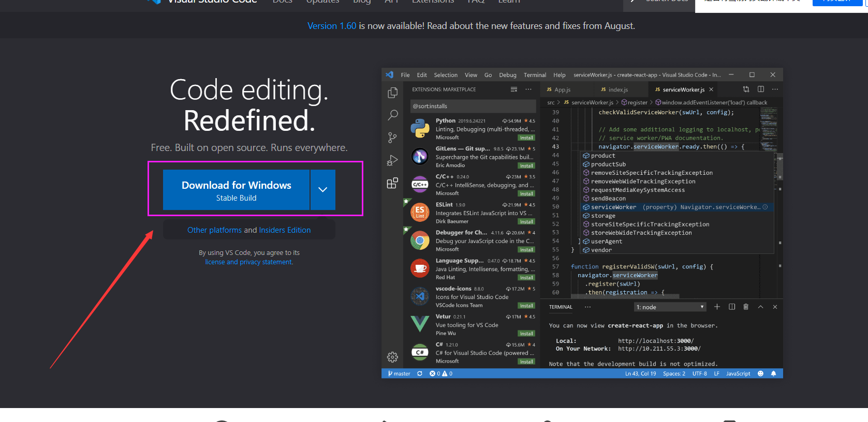Maximize terminal panel with up chevron
The image size is (868, 422).
tap(760, 307)
